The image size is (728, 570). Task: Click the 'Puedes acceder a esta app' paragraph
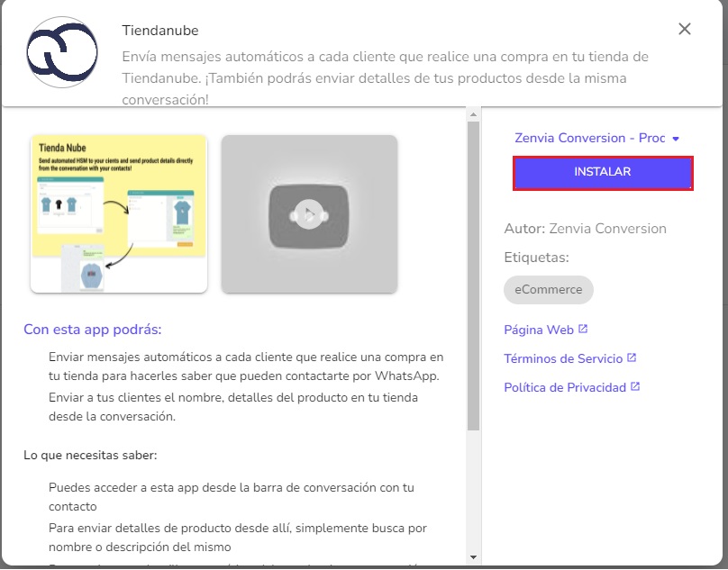click(232, 497)
